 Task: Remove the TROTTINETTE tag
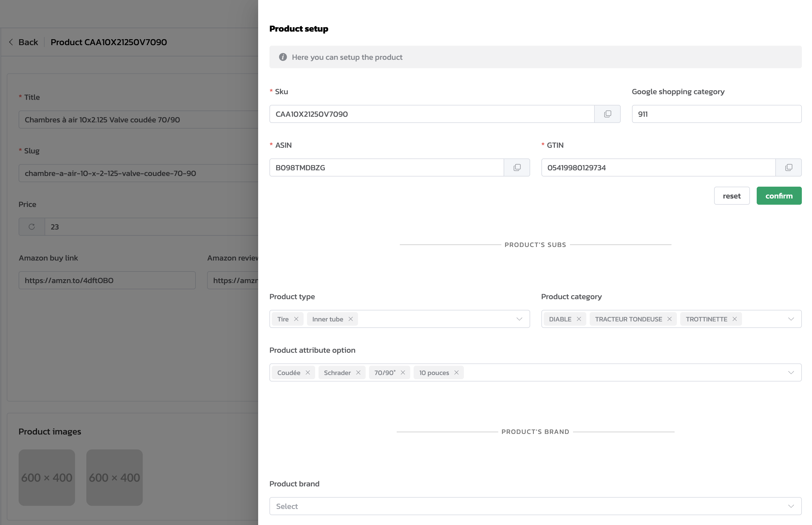click(x=735, y=319)
